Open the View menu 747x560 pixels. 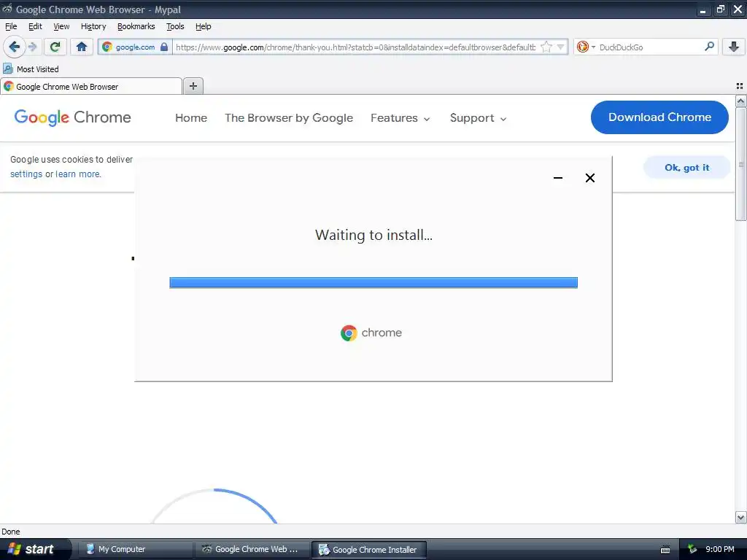point(61,26)
